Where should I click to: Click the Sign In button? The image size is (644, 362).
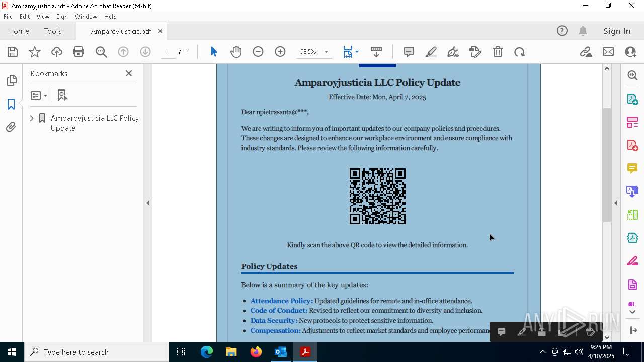617,31
